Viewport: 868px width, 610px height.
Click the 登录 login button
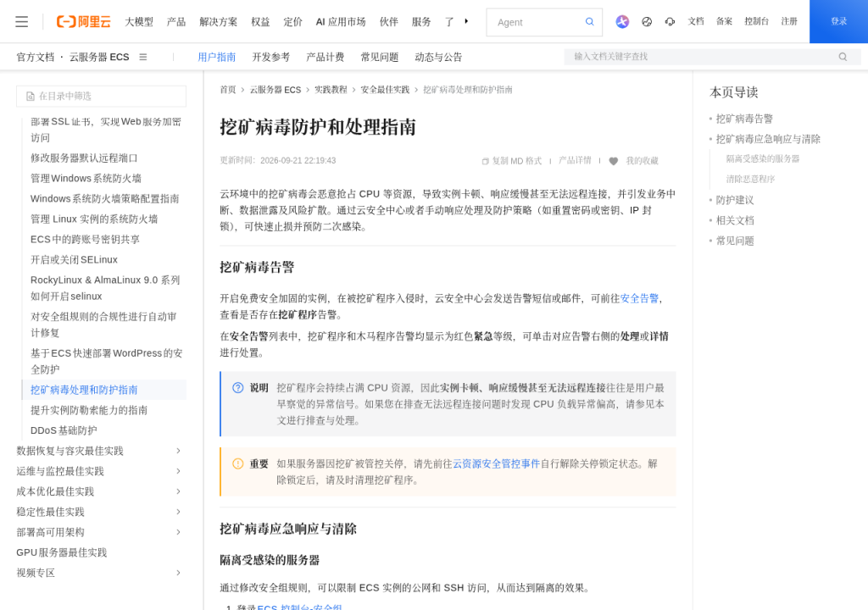pos(838,21)
